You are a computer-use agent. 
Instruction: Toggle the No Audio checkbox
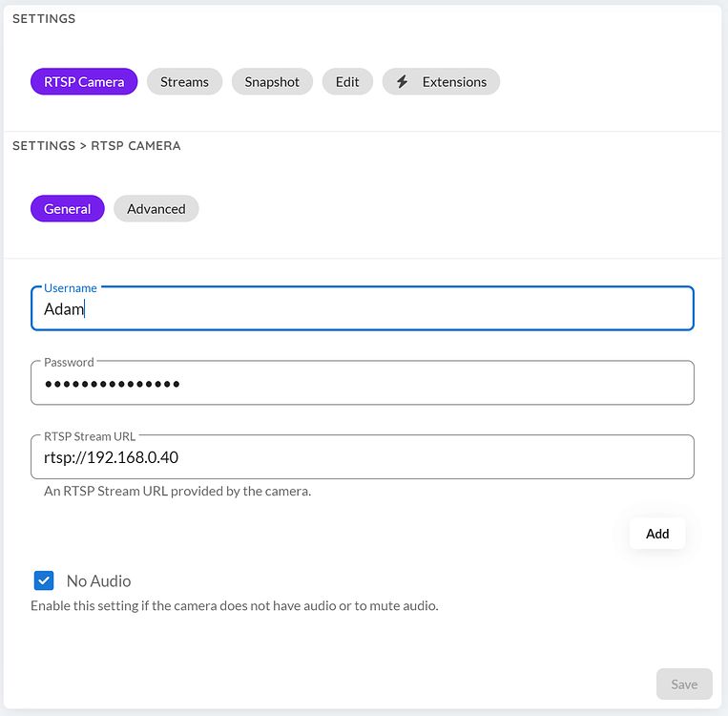(x=44, y=580)
